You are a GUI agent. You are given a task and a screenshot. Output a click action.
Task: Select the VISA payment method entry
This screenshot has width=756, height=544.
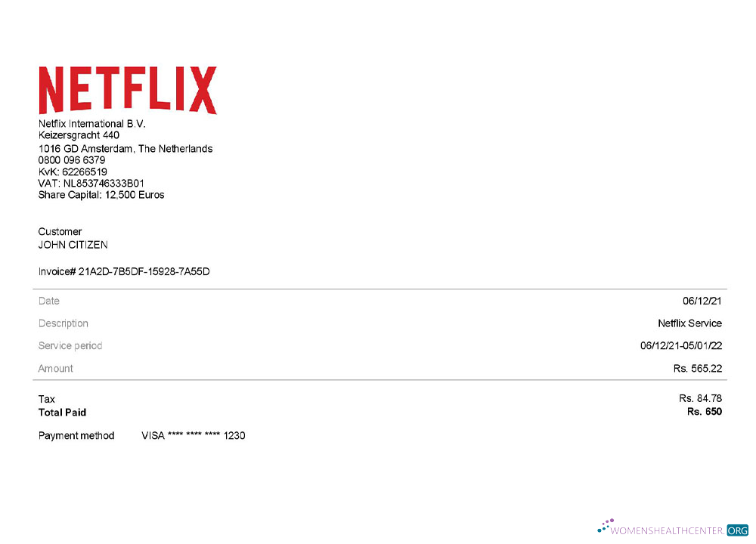(x=193, y=435)
